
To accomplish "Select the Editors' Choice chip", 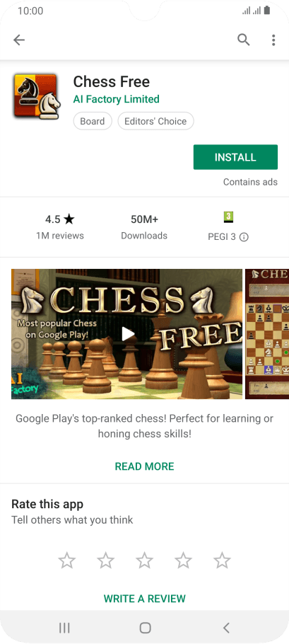I will pos(155,121).
